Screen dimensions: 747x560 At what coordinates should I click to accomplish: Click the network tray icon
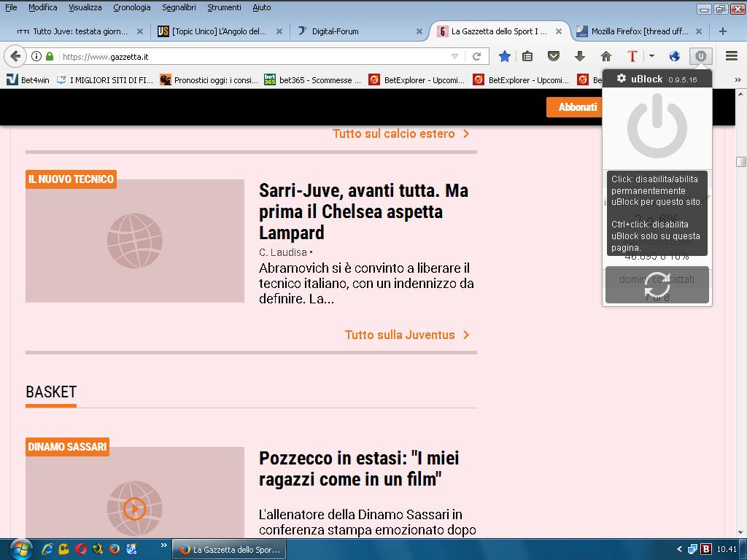click(692, 550)
